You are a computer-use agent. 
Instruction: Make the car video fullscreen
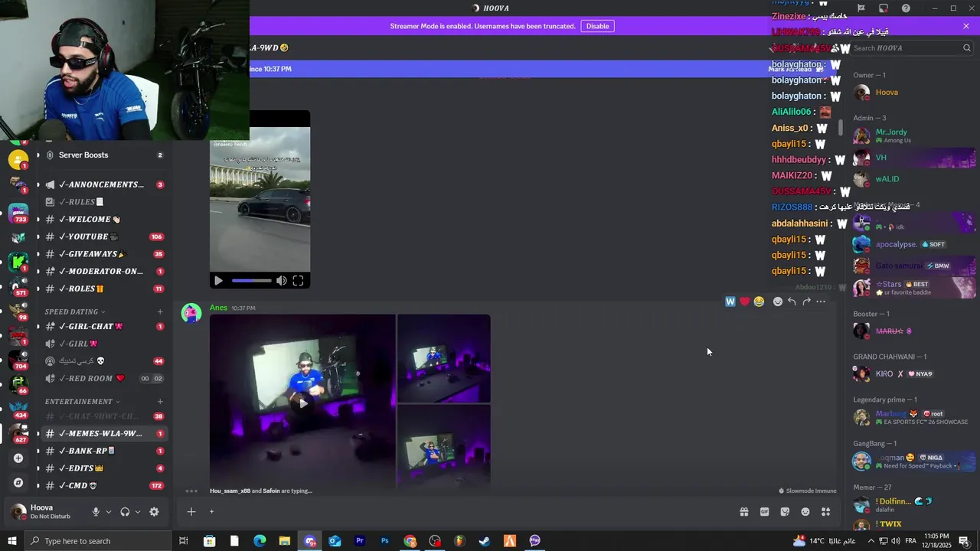[x=298, y=281]
